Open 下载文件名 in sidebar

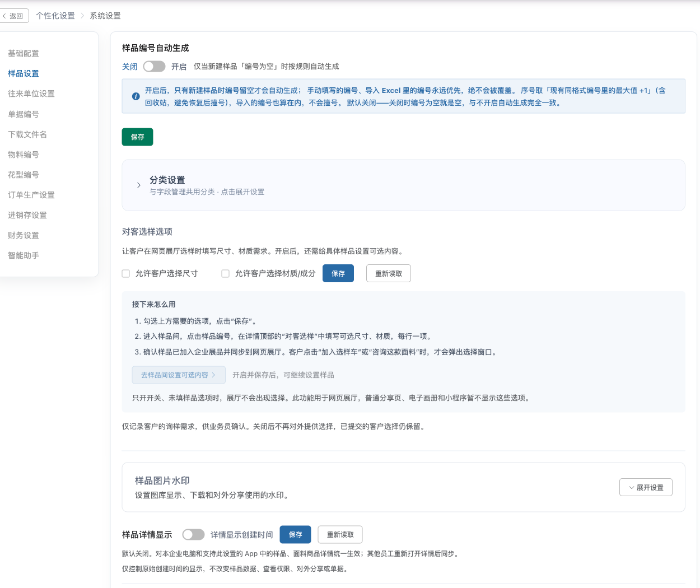coord(27,134)
